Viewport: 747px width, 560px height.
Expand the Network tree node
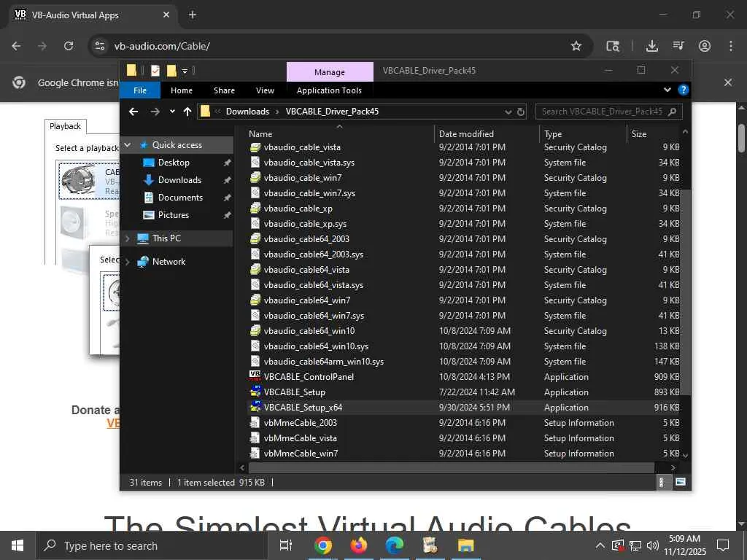click(x=128, y=262)
